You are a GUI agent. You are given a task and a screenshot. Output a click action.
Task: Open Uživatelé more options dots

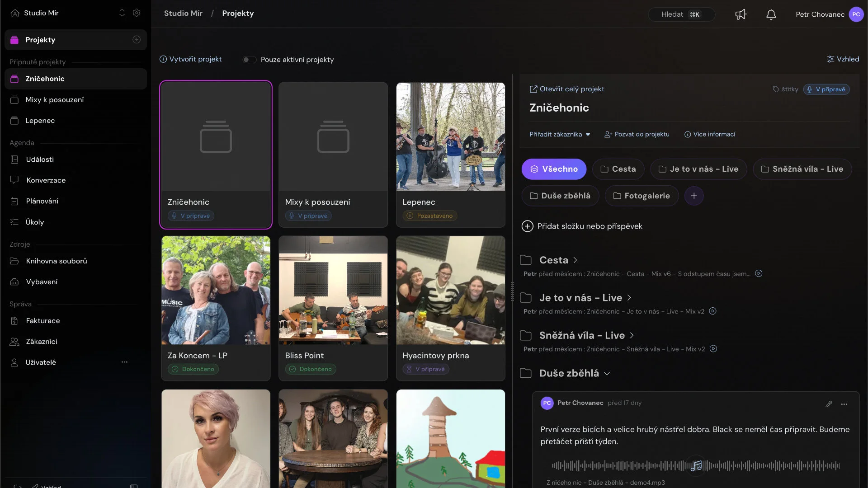click(x=124, y=362)
